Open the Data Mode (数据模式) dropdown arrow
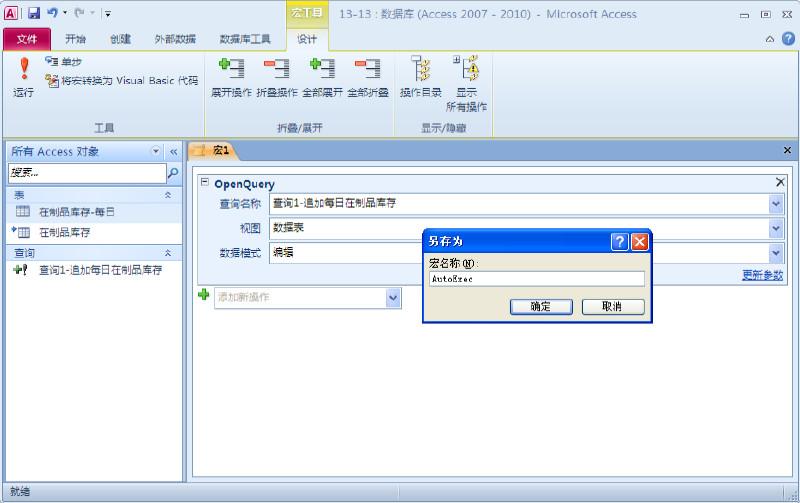800x503 pixels. pyautogui.click(x=776, y=253)
